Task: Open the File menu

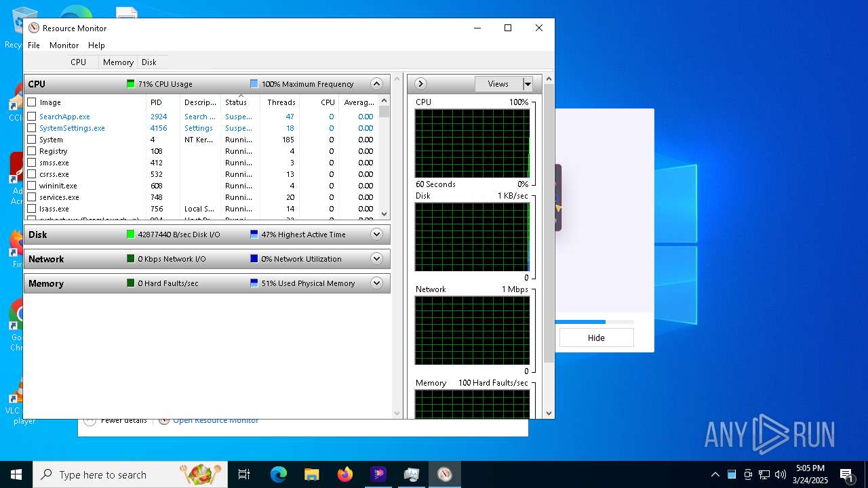Action: click(x=34, y=45)
